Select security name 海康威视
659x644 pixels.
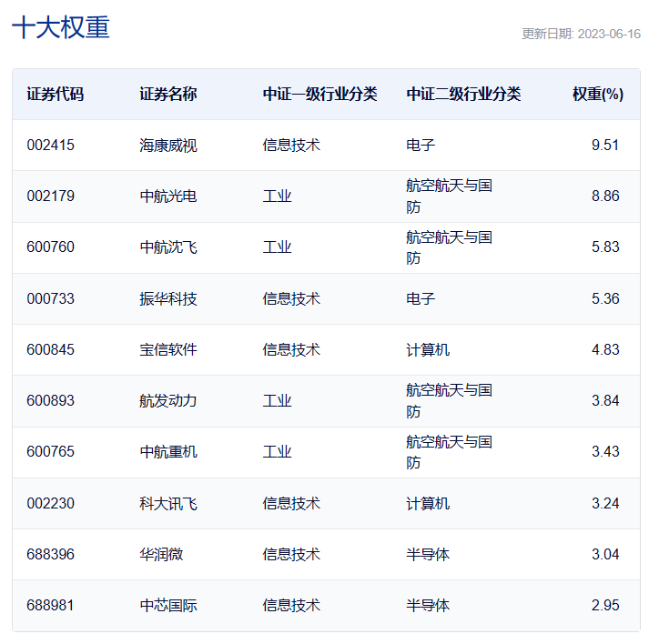(x=168, y=146)
